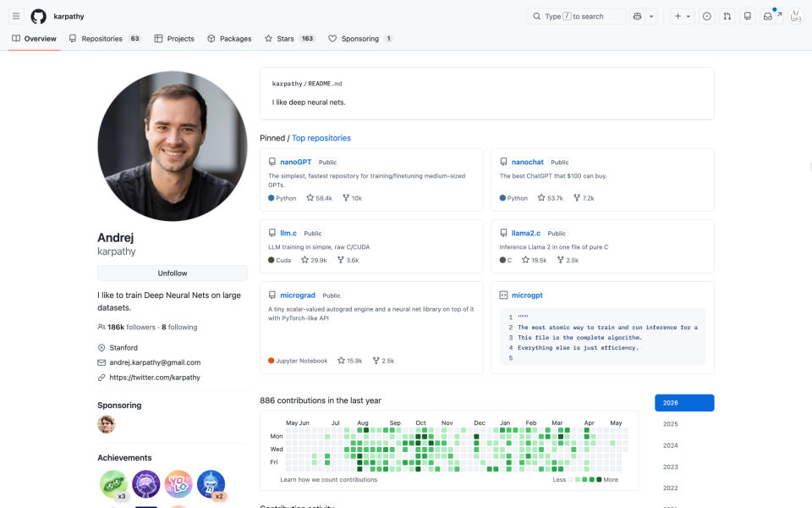This screenshot has height=508, width=812.
Task: Open the twitter.com/karpathy link
Action: [x=155, y=378]
